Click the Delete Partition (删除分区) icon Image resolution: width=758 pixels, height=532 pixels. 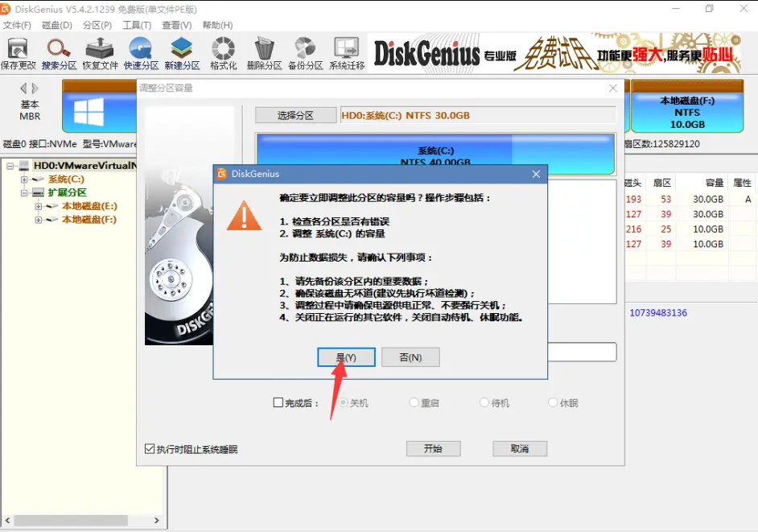[265, 54]
